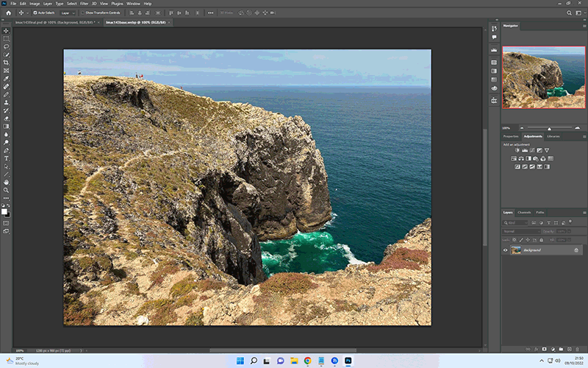Open the Auto-Select Layer dropdown
Viewport: 588px width, 368px height.
[68, 13]
